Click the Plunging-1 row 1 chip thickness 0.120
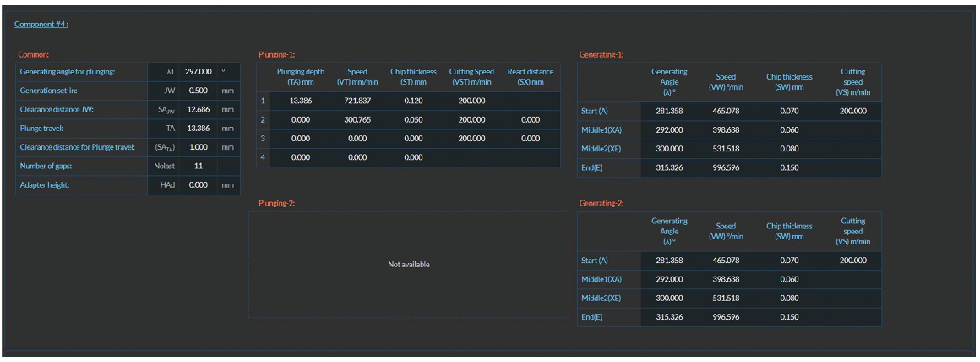This screenshot has height=362, width=980. (414, 101)
